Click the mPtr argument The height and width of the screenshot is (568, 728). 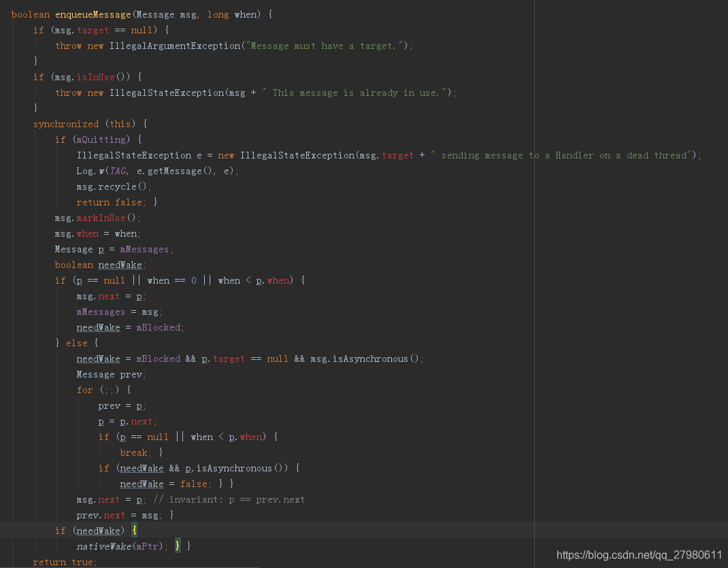tap(147, 547)
